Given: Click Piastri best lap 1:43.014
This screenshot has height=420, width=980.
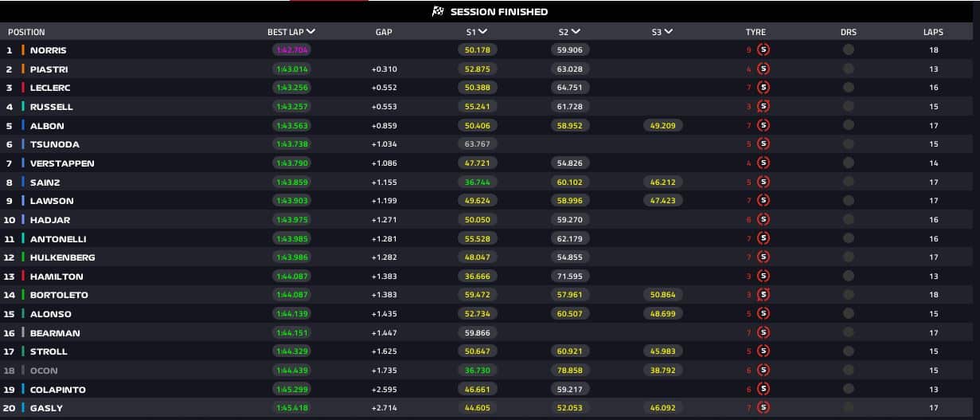Looking at the screenshot, I should pyautogui.click(x=292, y=69).
